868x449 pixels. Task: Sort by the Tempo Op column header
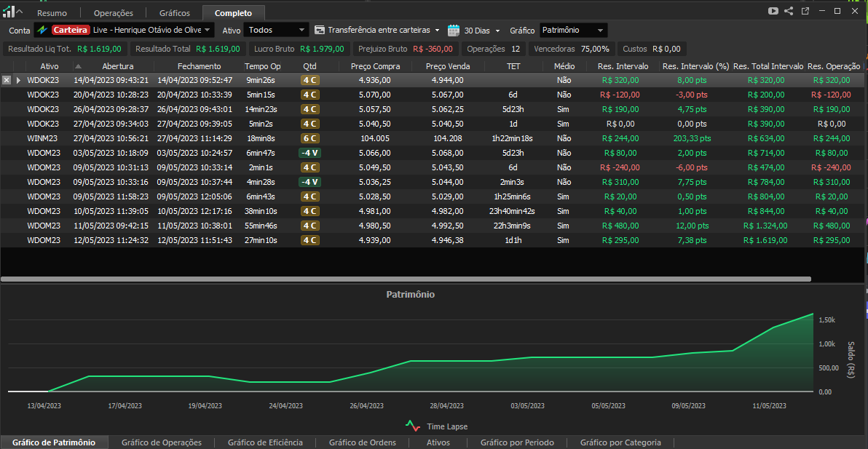click(x=262, y=66)
